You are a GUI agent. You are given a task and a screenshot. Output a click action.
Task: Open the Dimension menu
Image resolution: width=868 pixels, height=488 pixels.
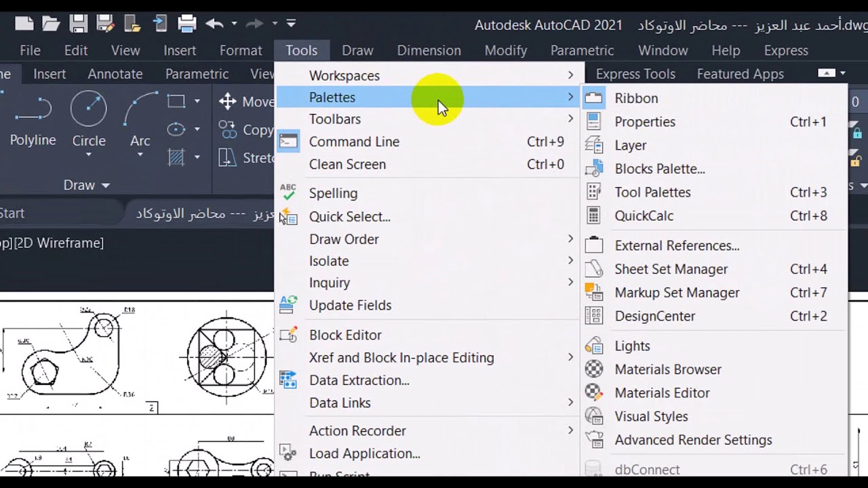429,50
